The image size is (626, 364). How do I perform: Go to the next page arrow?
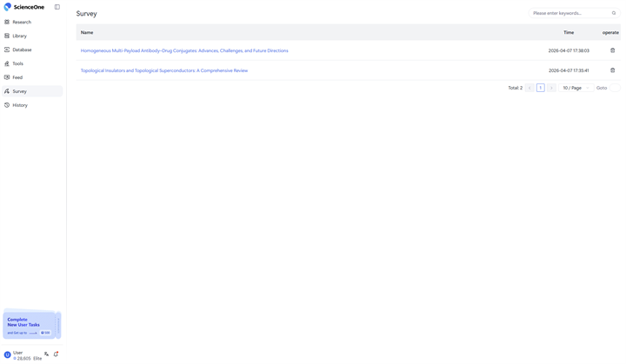(551, 88)
